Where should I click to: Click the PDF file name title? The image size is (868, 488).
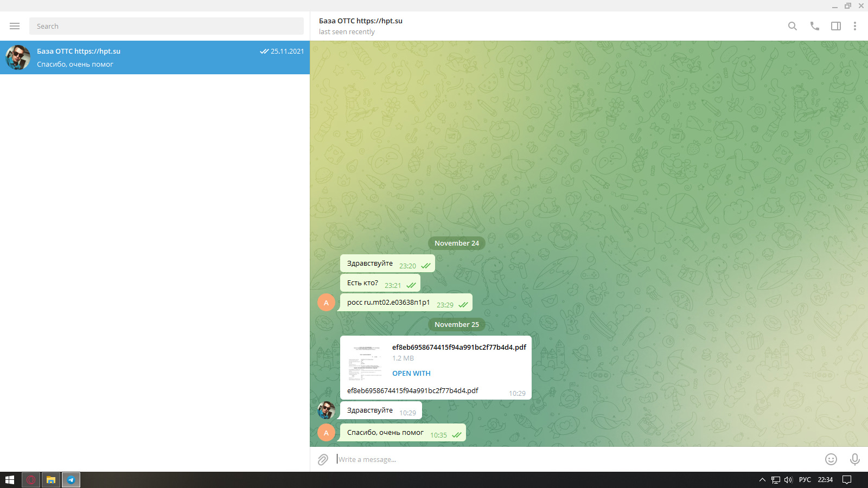point(459,348)
